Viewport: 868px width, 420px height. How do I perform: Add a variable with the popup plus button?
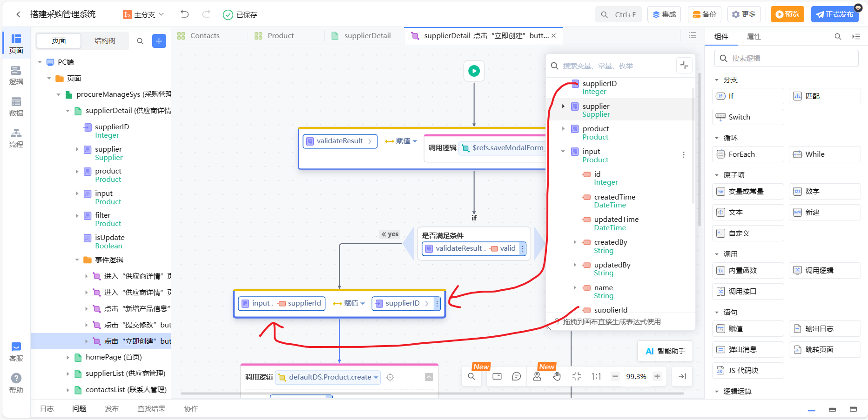(x=684, y=66)
